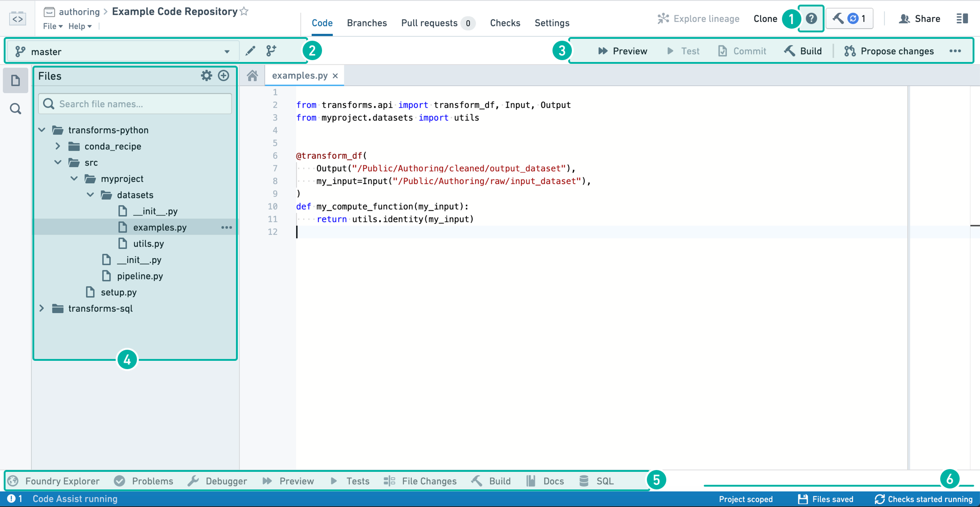This screenshot has height=507, width=980.
Task: Toggle the SQL panel at bottom
Action: point(596,481)
